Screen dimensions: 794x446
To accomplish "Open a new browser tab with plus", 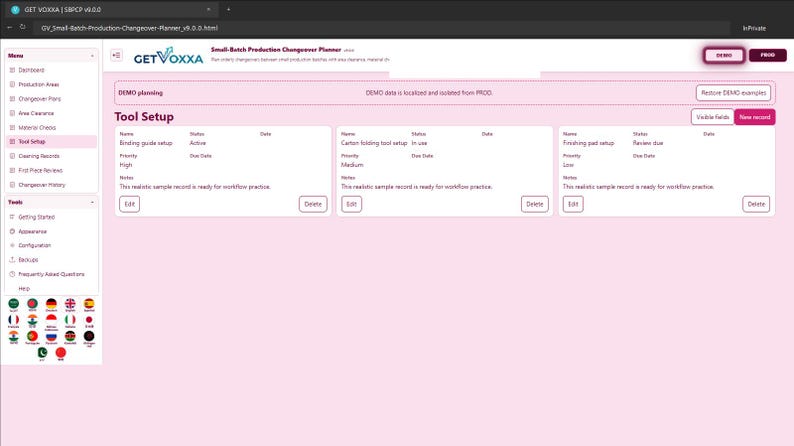I will pos(228,10).
